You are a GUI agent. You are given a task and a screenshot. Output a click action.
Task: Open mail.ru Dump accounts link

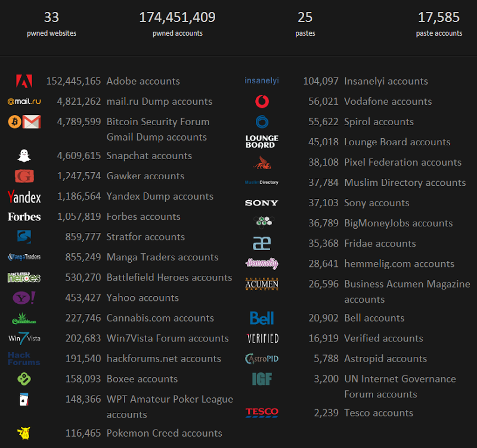click(x=159, y=101)
